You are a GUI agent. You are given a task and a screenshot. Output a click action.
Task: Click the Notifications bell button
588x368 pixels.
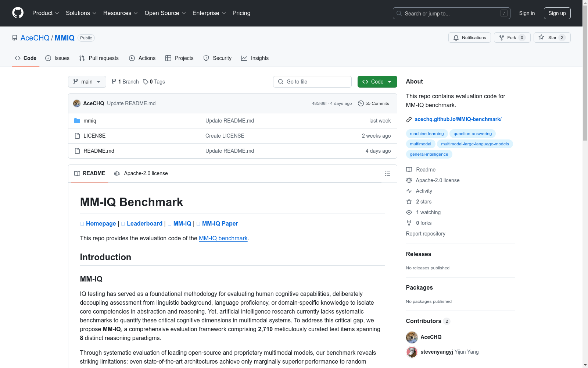click(469, 38)
